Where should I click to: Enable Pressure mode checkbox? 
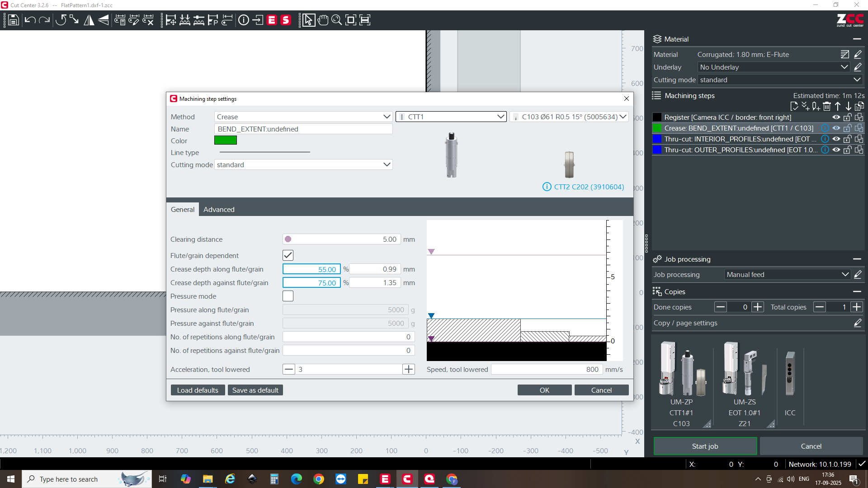pos(288,296)
